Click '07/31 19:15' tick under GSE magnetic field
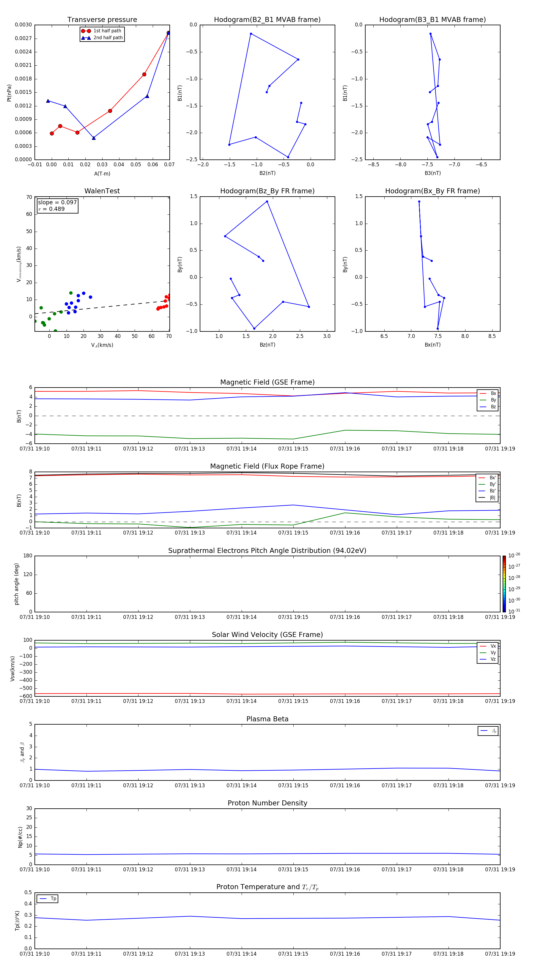This screenshot has width=535, height=980. pos(293,449)
